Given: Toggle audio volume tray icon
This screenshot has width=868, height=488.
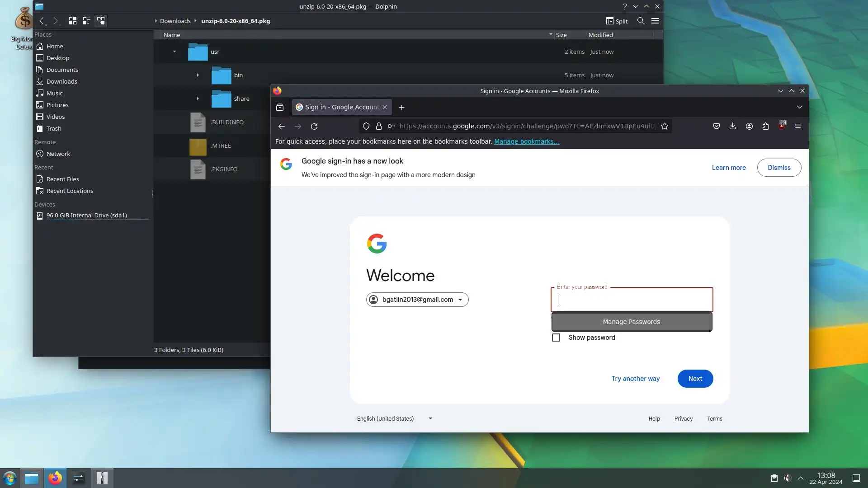Looking at the screenshot, I should click(x=787, y=478).
